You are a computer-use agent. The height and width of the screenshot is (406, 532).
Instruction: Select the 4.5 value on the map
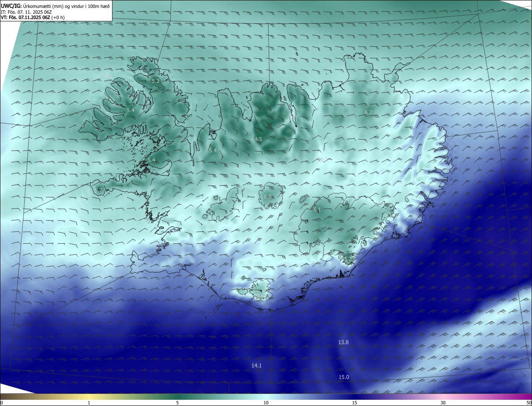(259, 139)
